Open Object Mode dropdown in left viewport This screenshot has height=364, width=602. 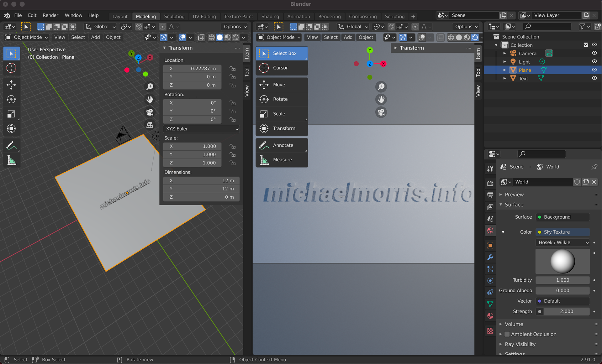(27, 37)
